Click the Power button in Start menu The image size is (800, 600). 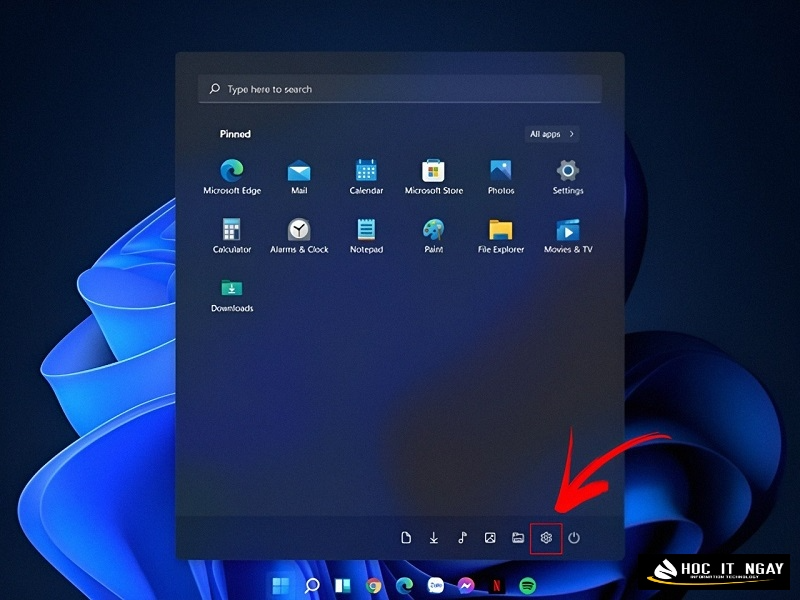coord(574,538)
